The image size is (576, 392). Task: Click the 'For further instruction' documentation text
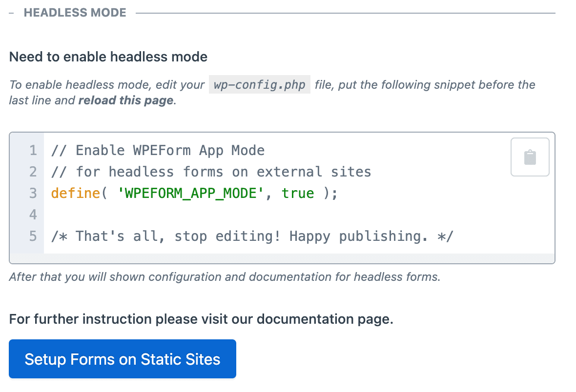tap(201, 319)
